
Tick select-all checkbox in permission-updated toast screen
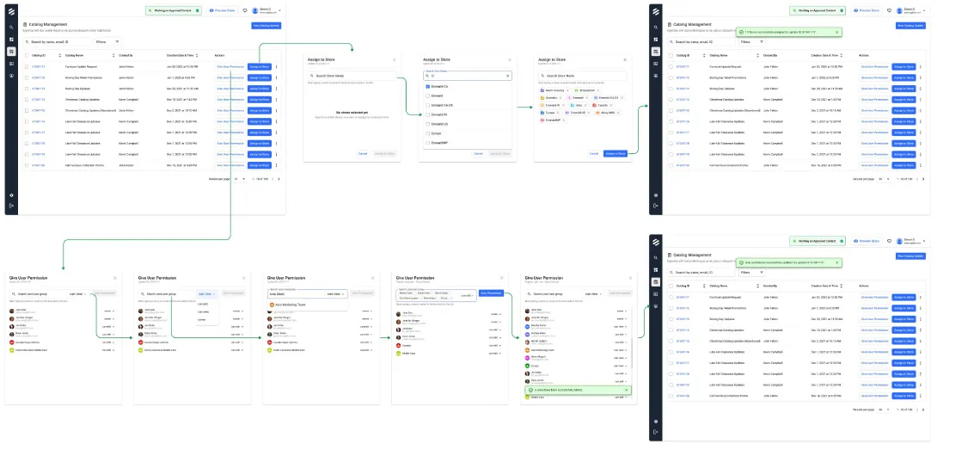click(x=670, y=286)
